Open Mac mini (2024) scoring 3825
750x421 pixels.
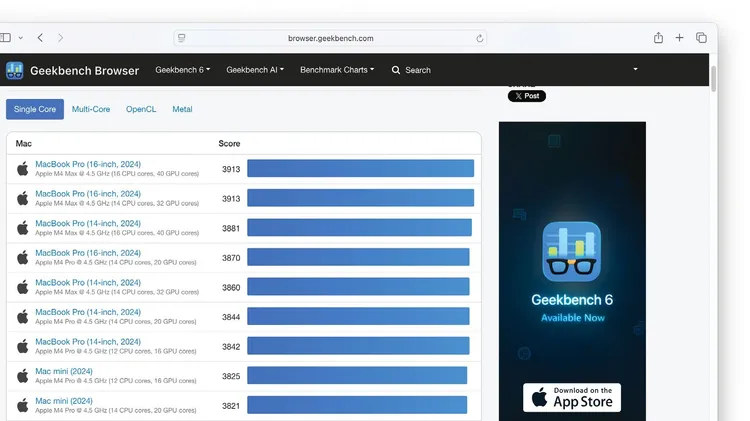tap(64, 371)
